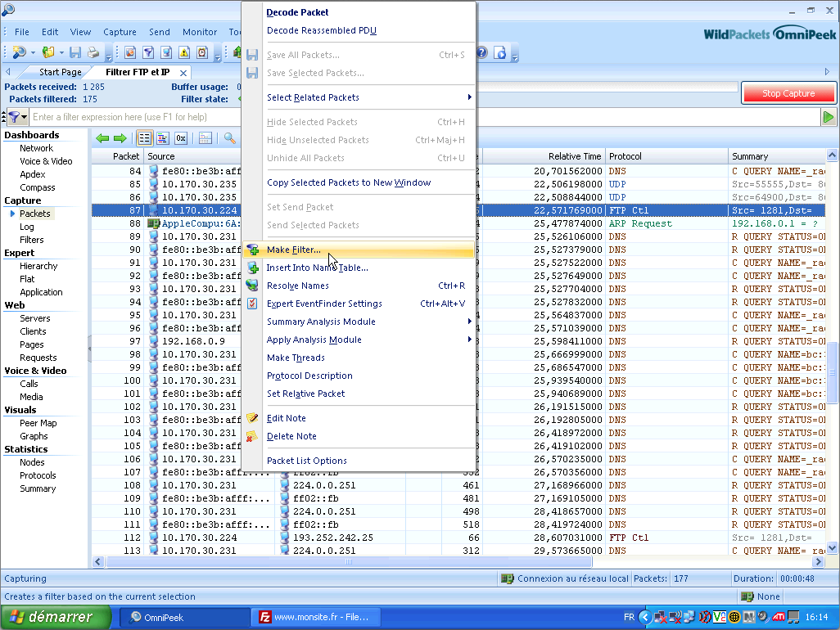Toggle the packet list view icon

click(145, 138)
